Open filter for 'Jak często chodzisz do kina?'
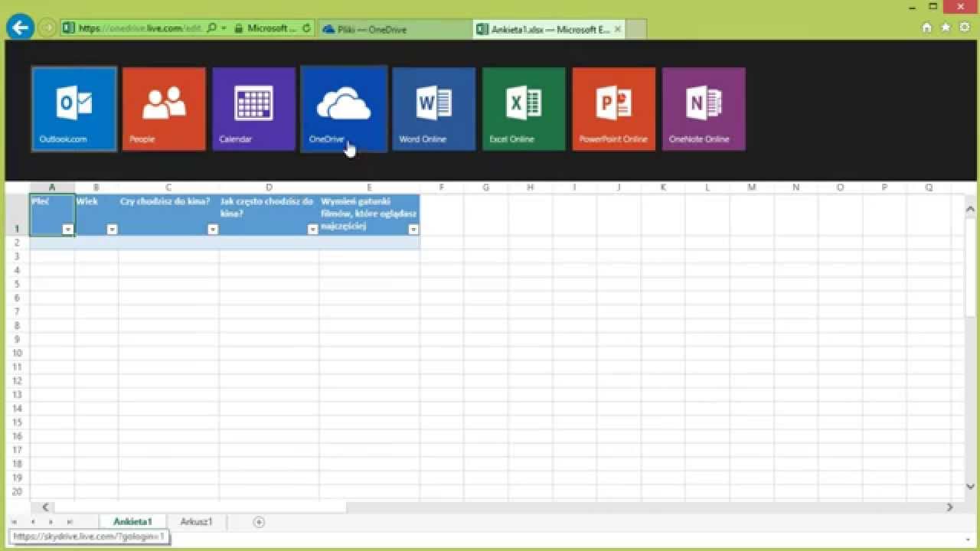 pyautogui.click(x=312, y=230)
